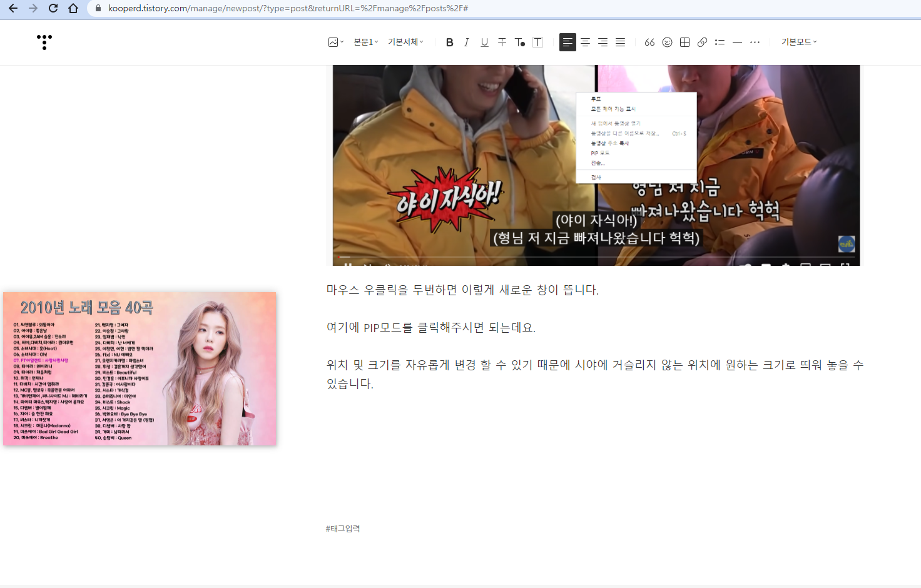The image size is (921, 588).
Task: Toggle bold formatting
Action: (449, 42)
